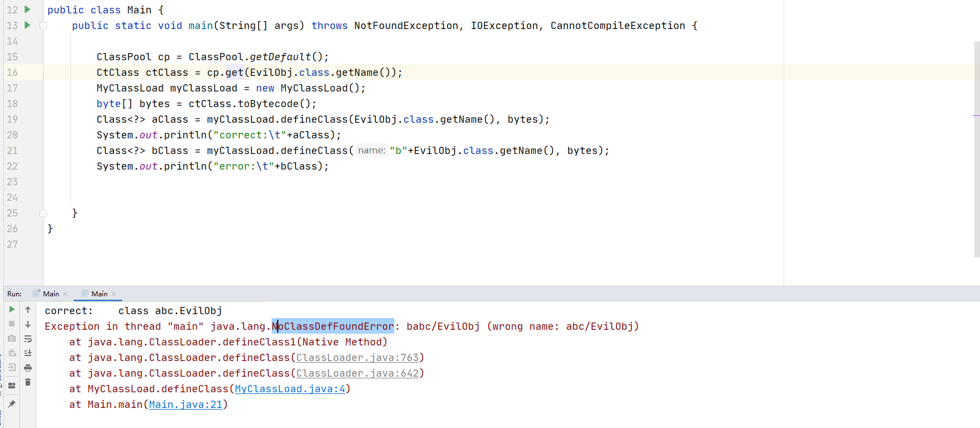Clear console output with trash icon
Screen dimensions: 980x428
pos(28,382)
